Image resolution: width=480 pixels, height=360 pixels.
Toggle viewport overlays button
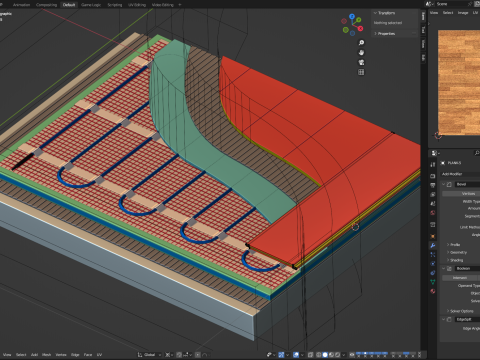click(296, 355)
